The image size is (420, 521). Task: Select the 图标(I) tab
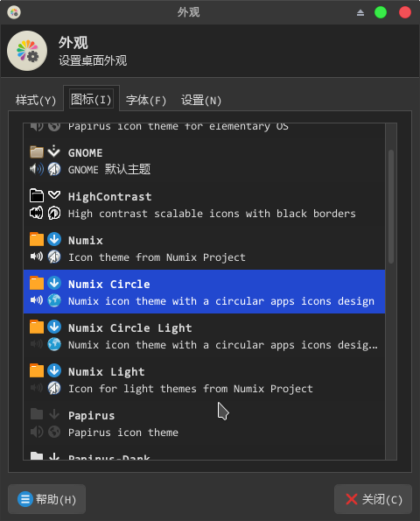(x=91, y=99)
